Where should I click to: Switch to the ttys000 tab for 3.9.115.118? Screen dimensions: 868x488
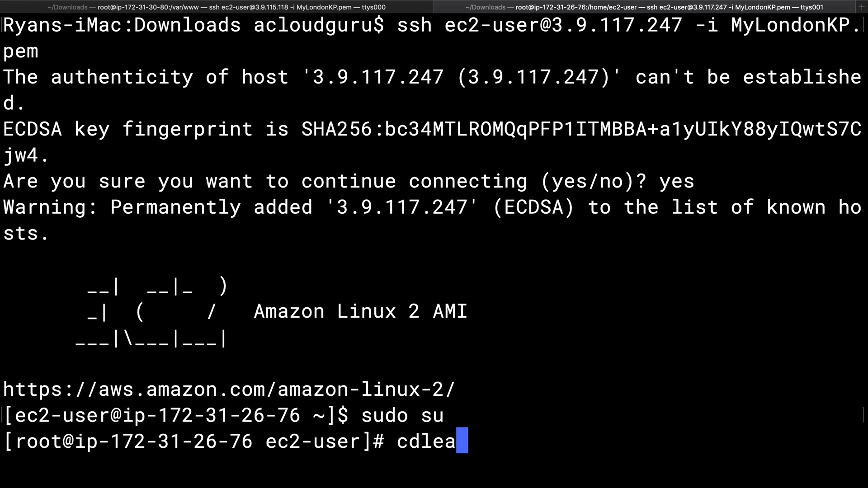pyautogui.click(x=217, y=7)
